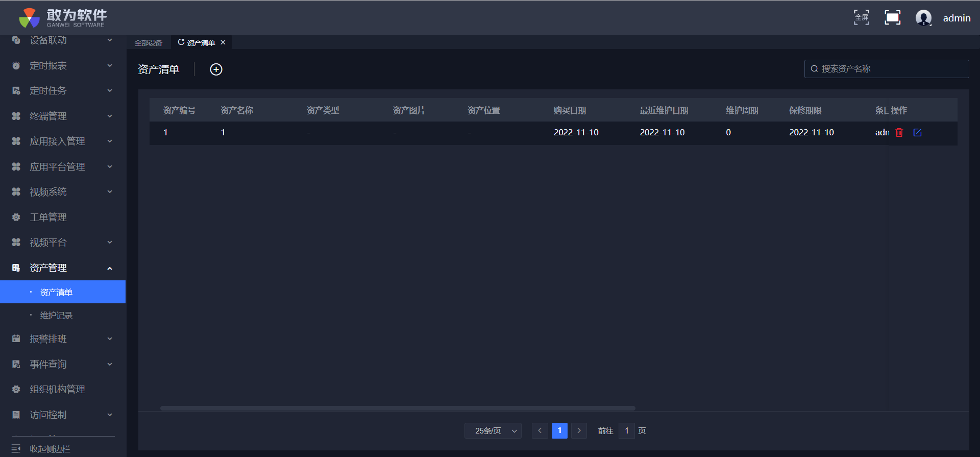Click the 资产图片 column header

409,110
